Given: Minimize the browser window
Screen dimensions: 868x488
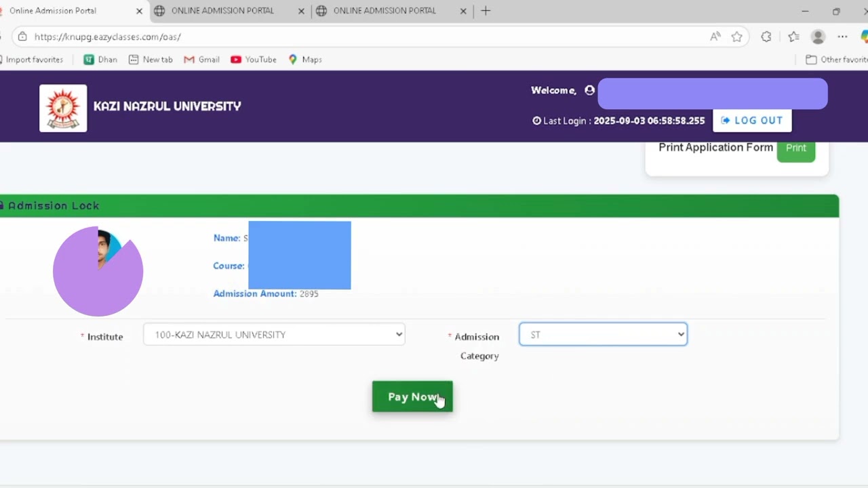Looking at the screenshot, I should (805, 11).
